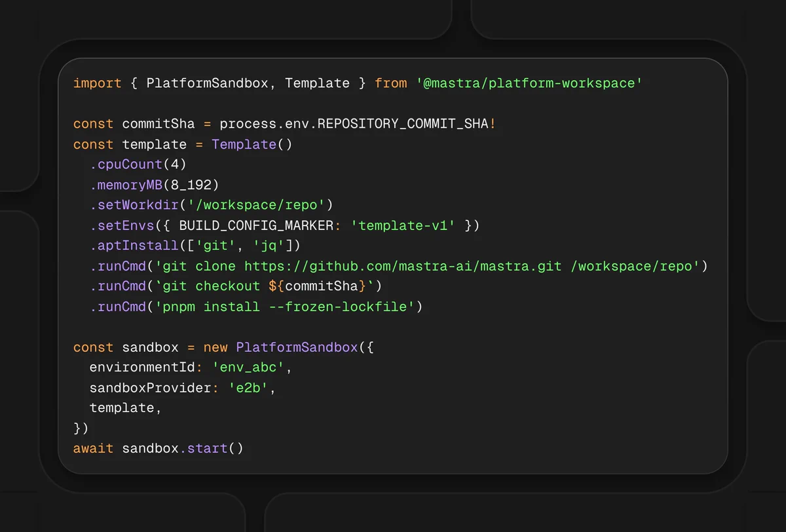The image size is (786, 532).
Task: Click the .cpuCount(4) call
Action: [138, 164]
